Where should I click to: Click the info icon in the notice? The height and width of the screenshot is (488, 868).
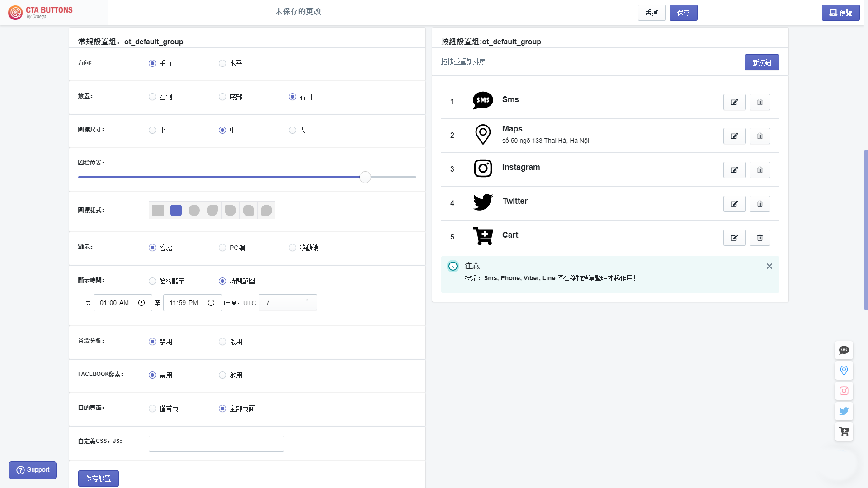(x=453, y=266)
